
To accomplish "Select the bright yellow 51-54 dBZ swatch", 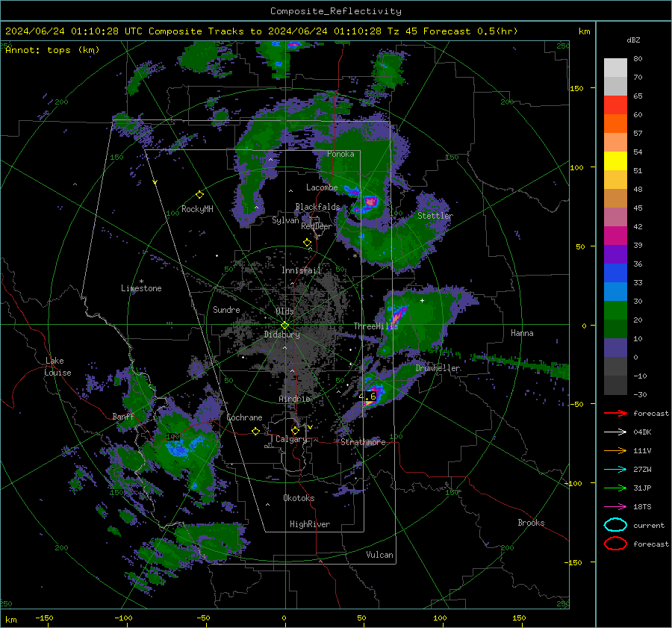I will click(615, 161).
